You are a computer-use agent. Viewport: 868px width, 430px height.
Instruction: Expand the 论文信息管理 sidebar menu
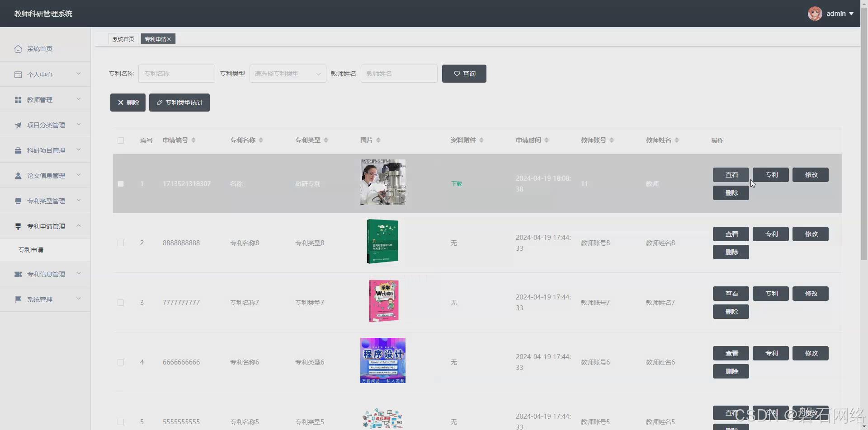coord(79,175)
